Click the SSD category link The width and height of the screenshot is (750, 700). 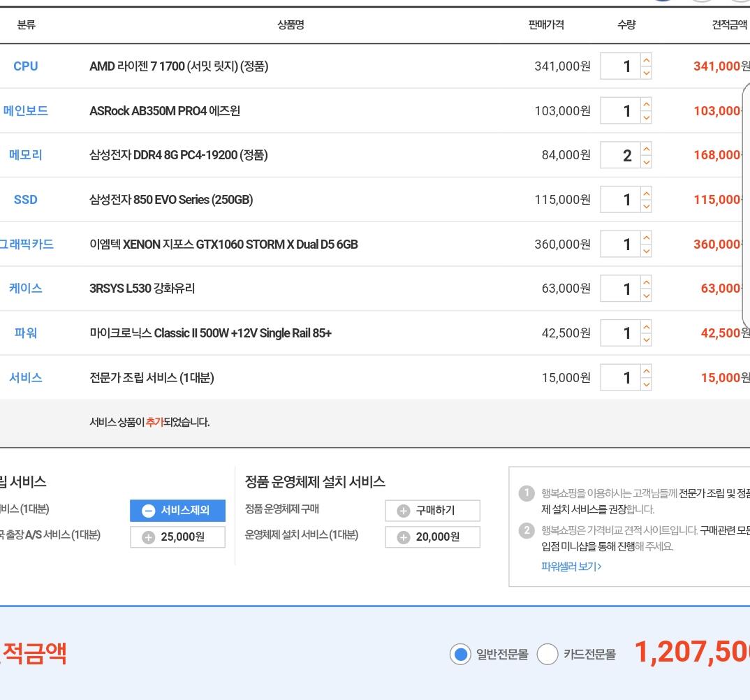(26, 200)
